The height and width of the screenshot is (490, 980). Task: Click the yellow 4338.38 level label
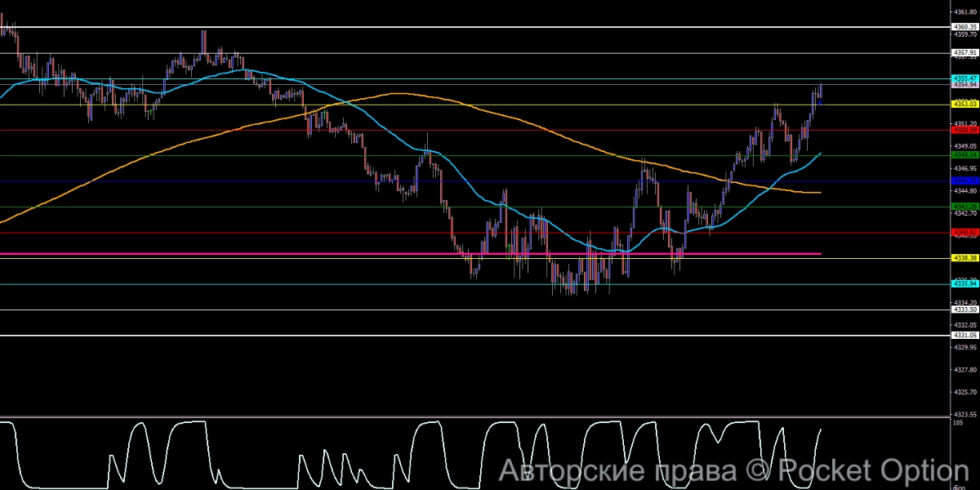point(964,258)
